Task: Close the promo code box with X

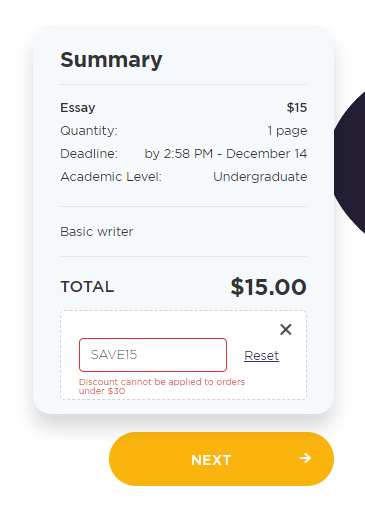Action: point(286,329)
